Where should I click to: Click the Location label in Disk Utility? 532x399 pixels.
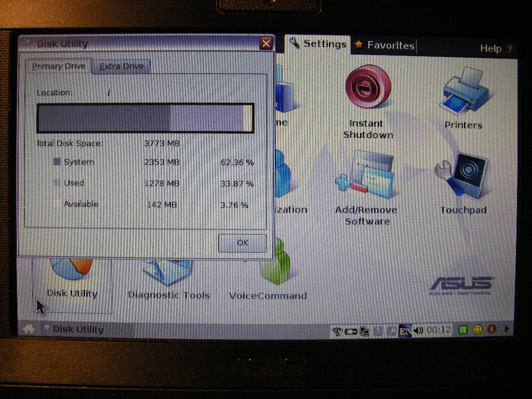[x=55, y=92]
